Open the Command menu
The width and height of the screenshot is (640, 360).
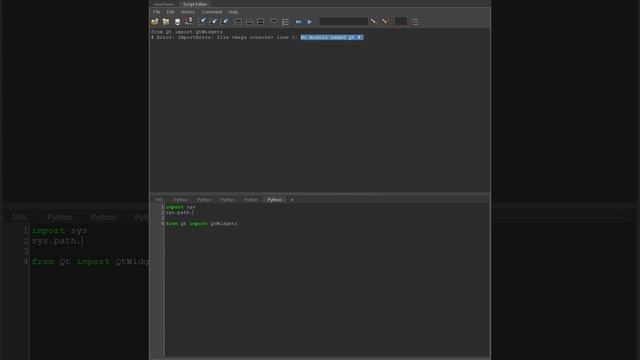pyautogui.click(x=212, y=12)
